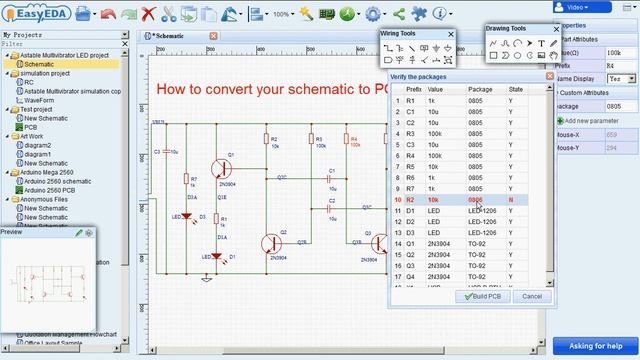Screen dimensions: 640x360
Task: Select the hand drag tool in Drawing Tools
Action: pos(553,55)
